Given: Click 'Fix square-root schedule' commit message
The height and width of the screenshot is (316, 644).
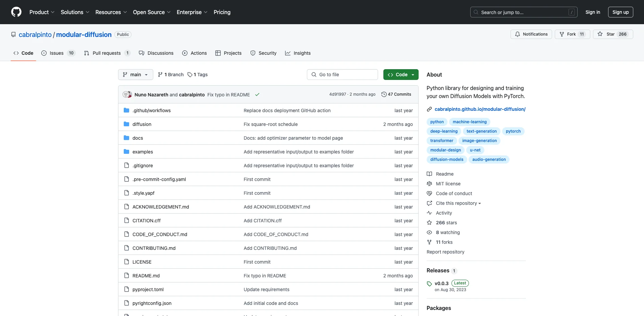Looking at the screenshot, I should [x=271, y=124].
